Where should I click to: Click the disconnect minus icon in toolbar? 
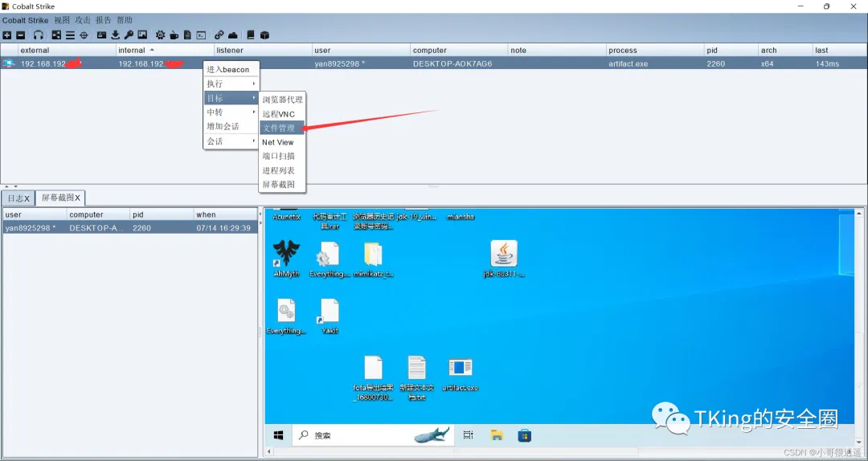coord(20,35)
